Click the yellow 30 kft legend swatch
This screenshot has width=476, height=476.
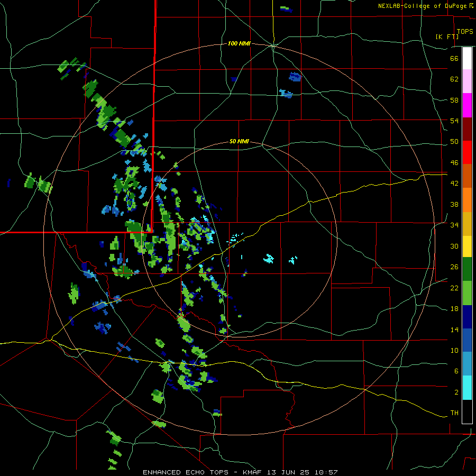pyautogui.click(x=467, y=247)
